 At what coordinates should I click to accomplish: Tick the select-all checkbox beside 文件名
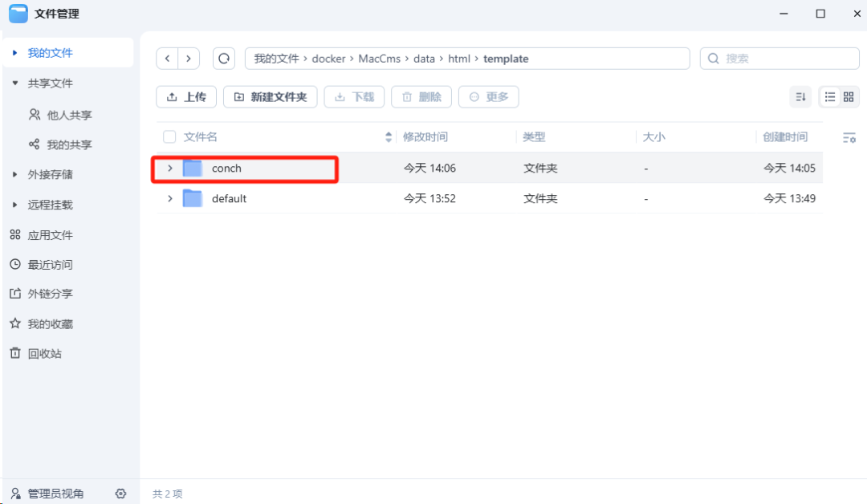point(169,137)
